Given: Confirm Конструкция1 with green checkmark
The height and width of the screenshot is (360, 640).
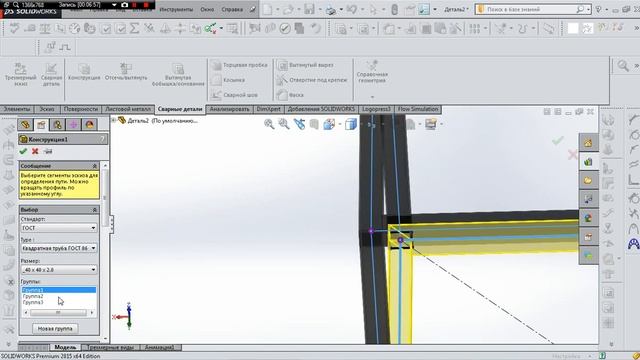Looking at the screenshot, I should coord(23,151).
